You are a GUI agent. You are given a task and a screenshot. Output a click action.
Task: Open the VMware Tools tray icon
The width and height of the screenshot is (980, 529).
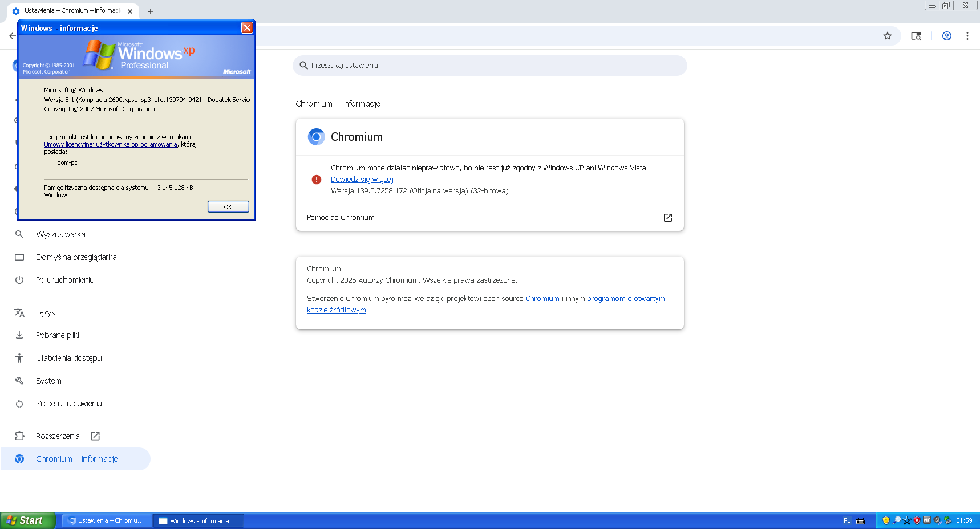point(927,520)
